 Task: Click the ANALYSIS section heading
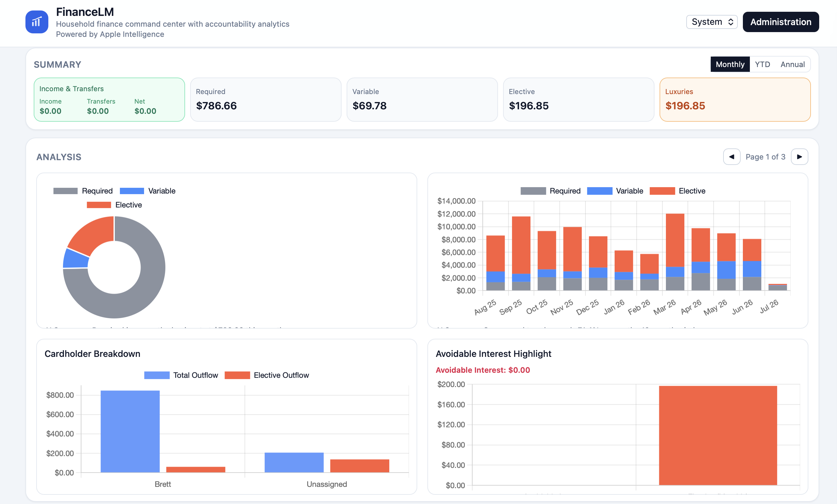tap(59, 157)
